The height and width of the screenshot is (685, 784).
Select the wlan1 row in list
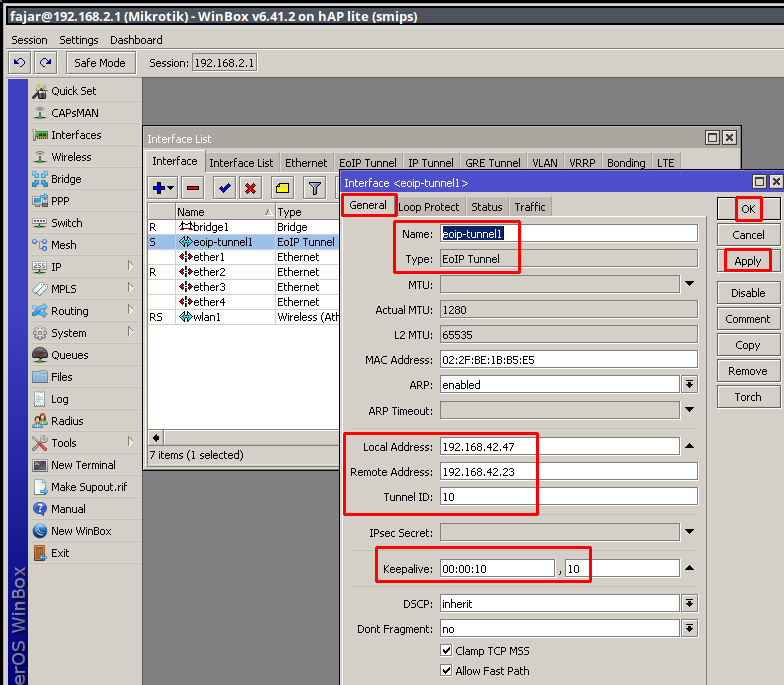[244, 317]
